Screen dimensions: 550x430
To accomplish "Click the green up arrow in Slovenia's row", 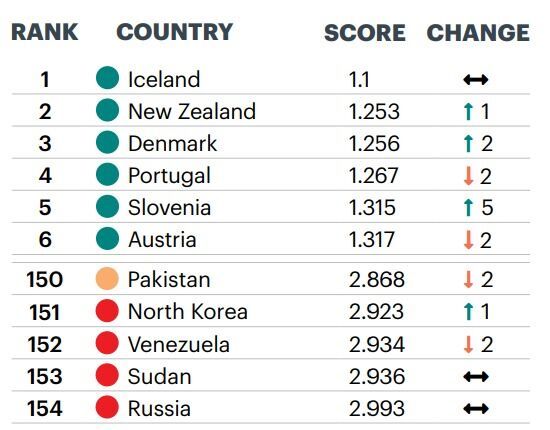I will coord(468,207).
